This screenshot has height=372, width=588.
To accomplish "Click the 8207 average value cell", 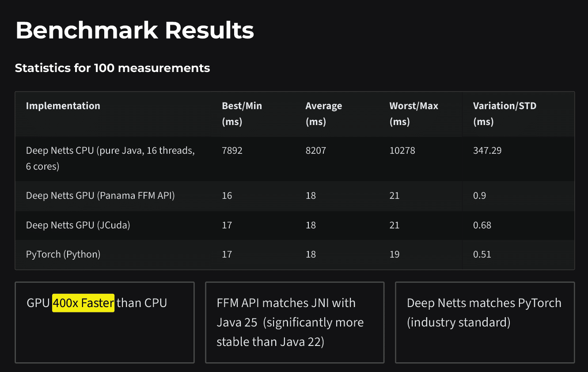I will (x=315, y=151).
